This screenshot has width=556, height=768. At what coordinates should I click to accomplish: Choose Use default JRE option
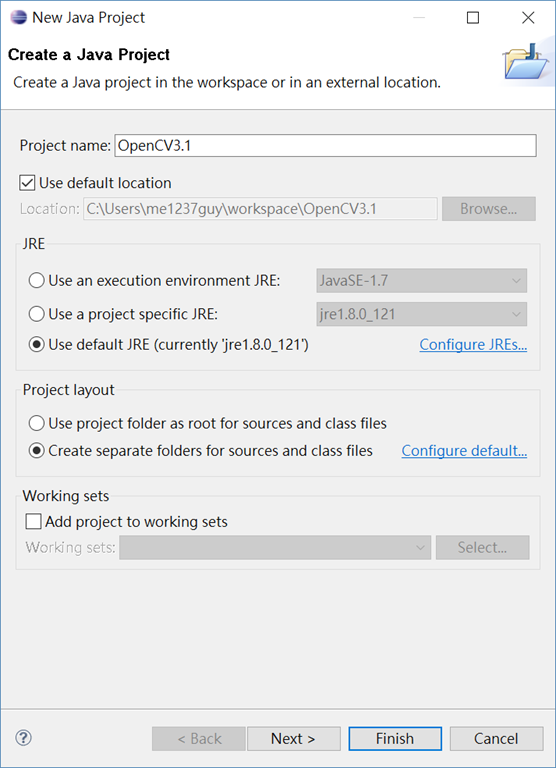coord(36,345)
